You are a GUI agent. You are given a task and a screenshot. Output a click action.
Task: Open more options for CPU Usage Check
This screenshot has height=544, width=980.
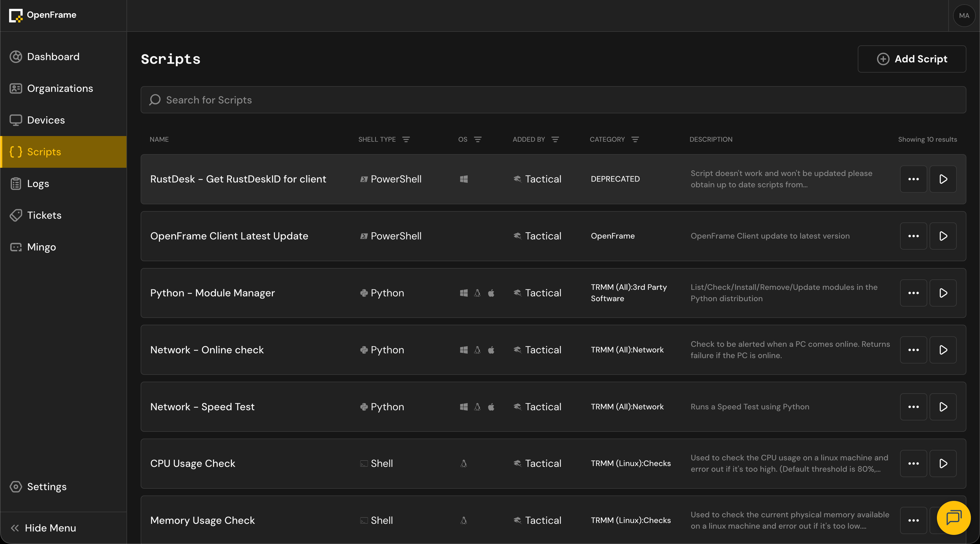click(x=913, y=463)
